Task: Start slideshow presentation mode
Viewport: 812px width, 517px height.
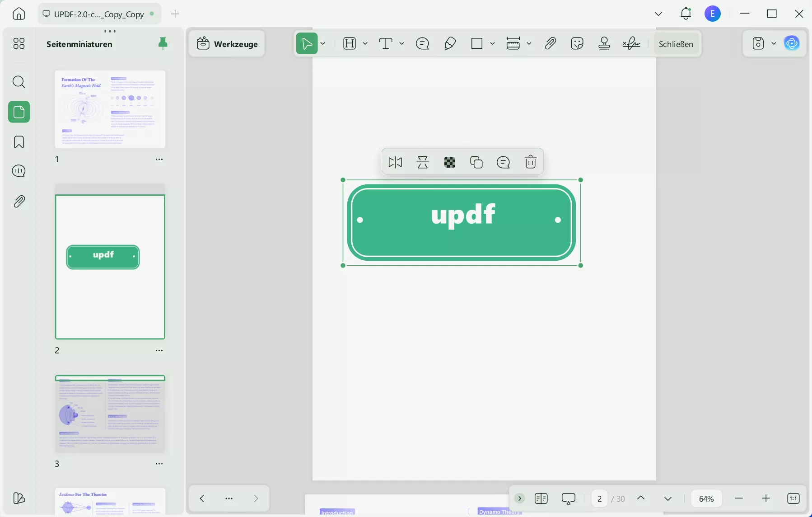Action: [569, 498]
